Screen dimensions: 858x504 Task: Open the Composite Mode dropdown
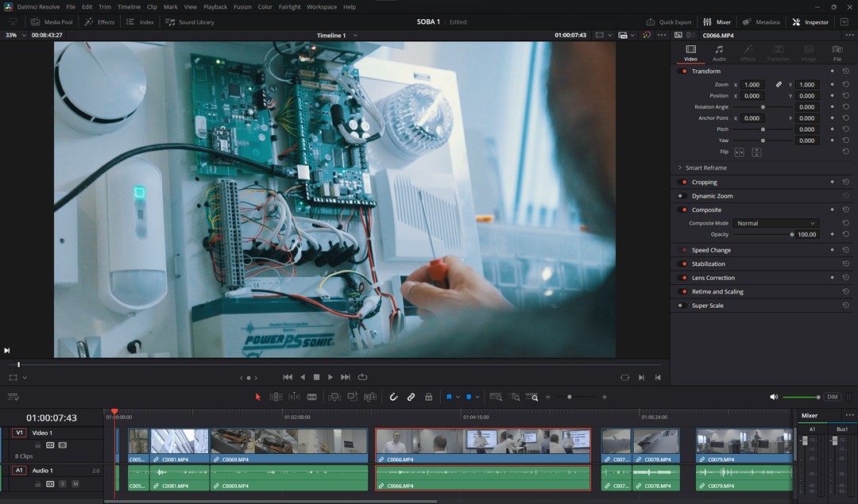tap(775, 223)
